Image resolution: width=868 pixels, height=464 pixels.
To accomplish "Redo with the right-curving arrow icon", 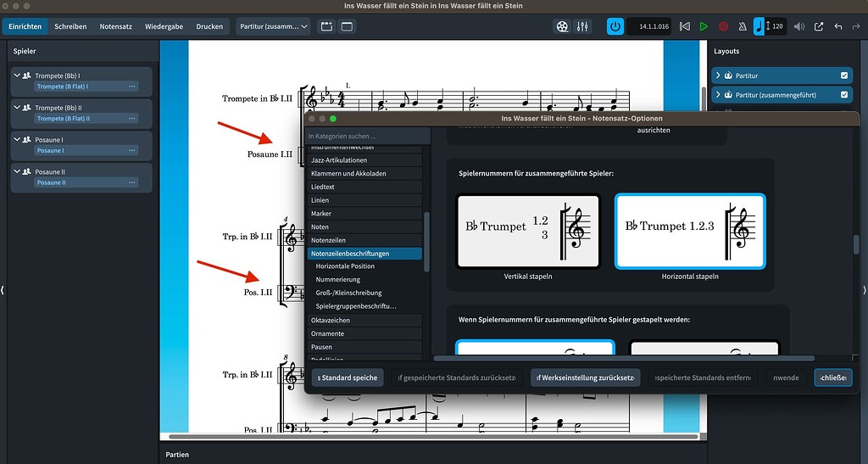I will (x=856, y=26).
